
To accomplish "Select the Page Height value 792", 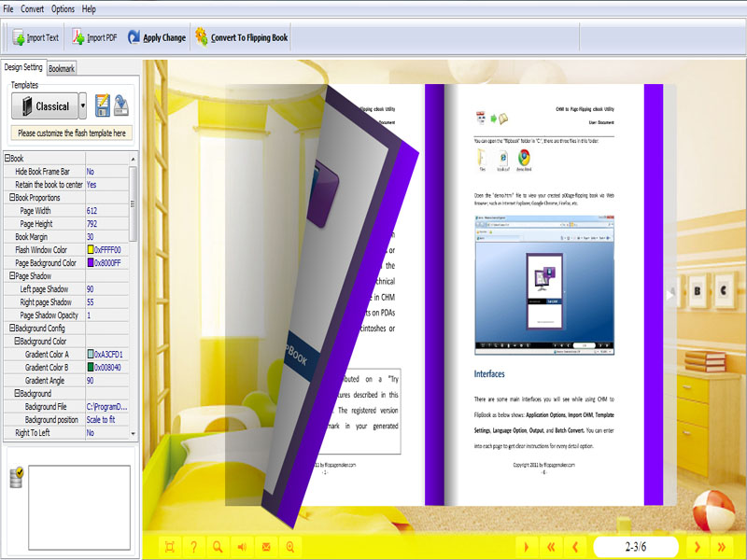I will pos(106,223).
